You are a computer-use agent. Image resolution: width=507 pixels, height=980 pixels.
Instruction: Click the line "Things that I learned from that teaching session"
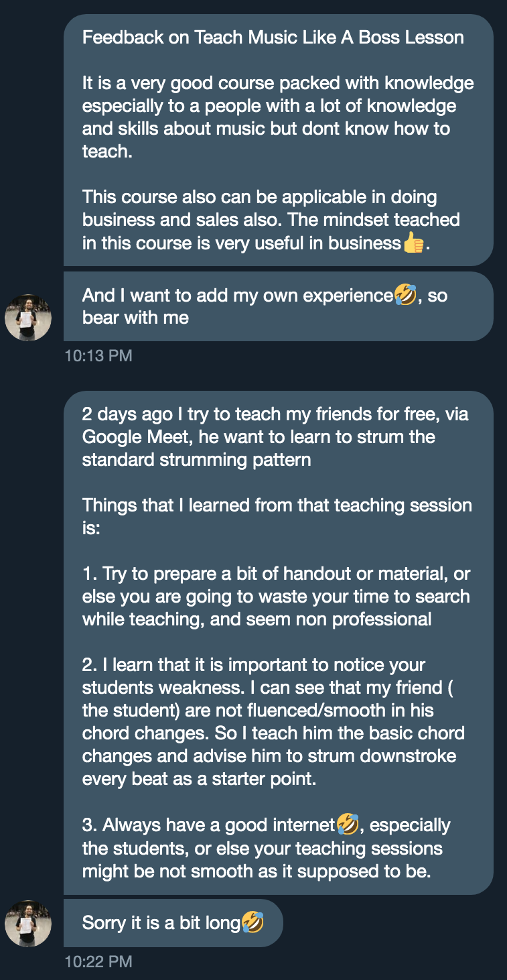pyautogui.click(x=277, y=505)
